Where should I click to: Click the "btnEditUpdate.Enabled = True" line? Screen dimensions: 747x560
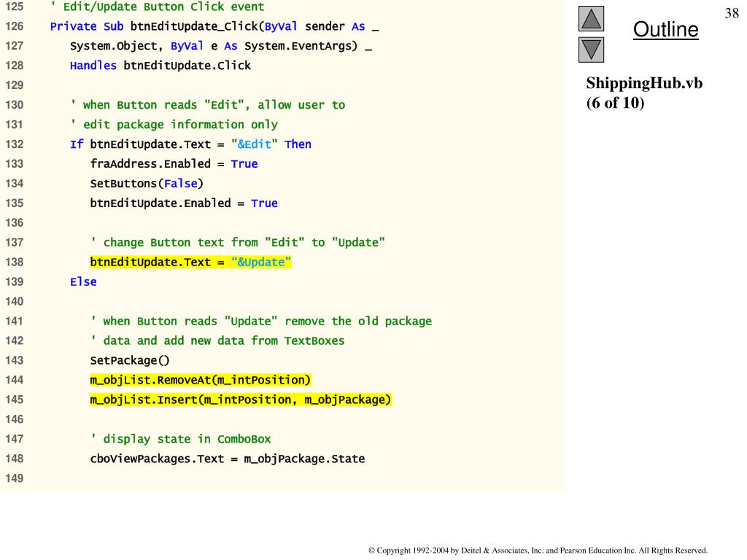tap(184, 203)
